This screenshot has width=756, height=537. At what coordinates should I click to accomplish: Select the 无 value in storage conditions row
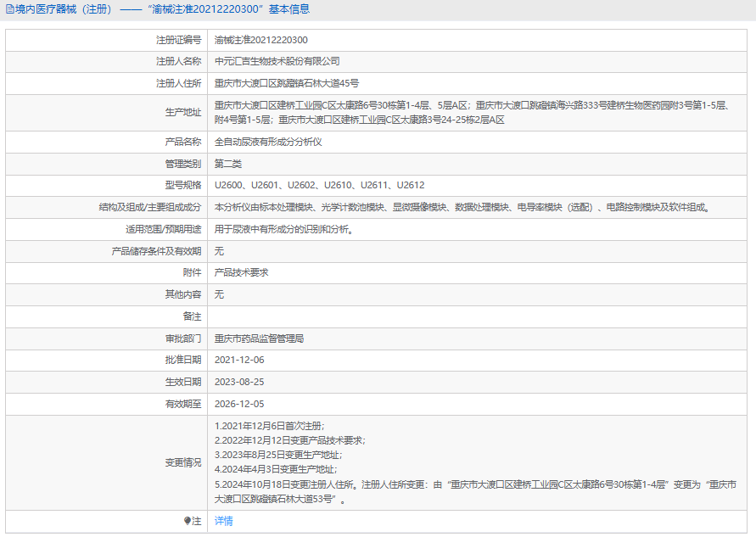pyautogui.click(x=219, y=251)
